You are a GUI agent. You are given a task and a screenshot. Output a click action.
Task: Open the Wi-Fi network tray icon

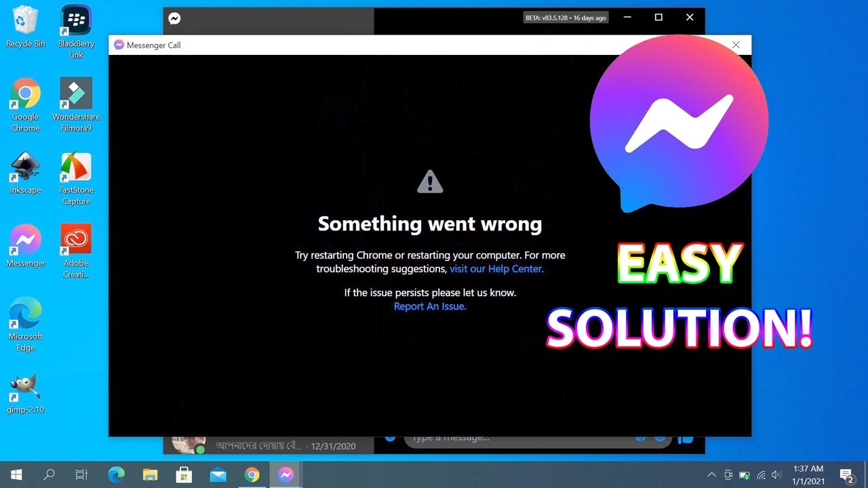[x=761, y=475]
